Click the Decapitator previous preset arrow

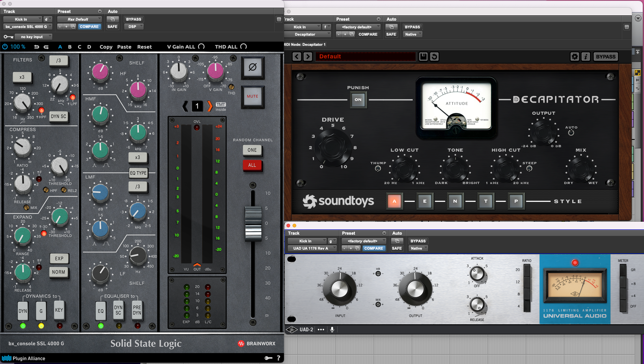click(x=297, y=56)
